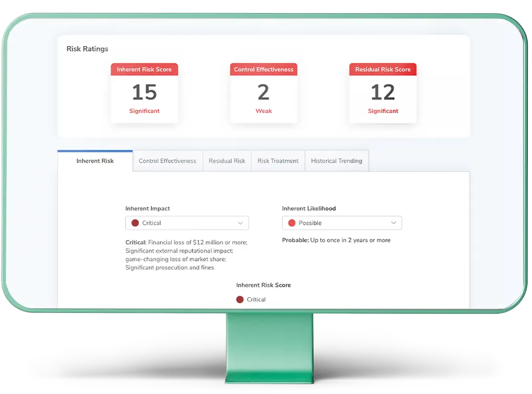
Task: Open the Inherent Likelihood dropdown
Action: click(342, 223)
